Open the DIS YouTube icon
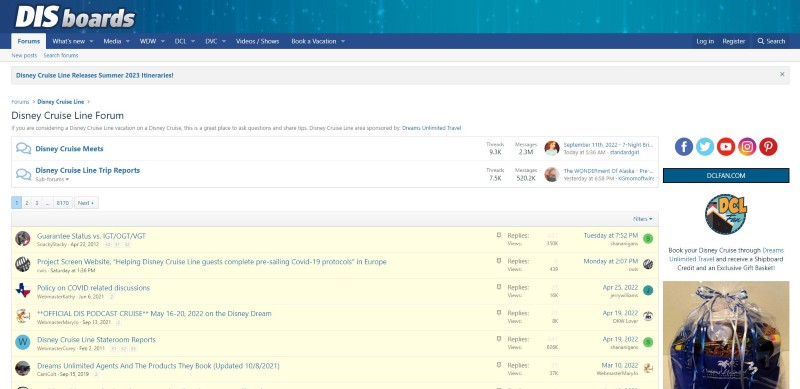Image resolution: width=800 pixels, height=389 pixels. pos(726,147)
